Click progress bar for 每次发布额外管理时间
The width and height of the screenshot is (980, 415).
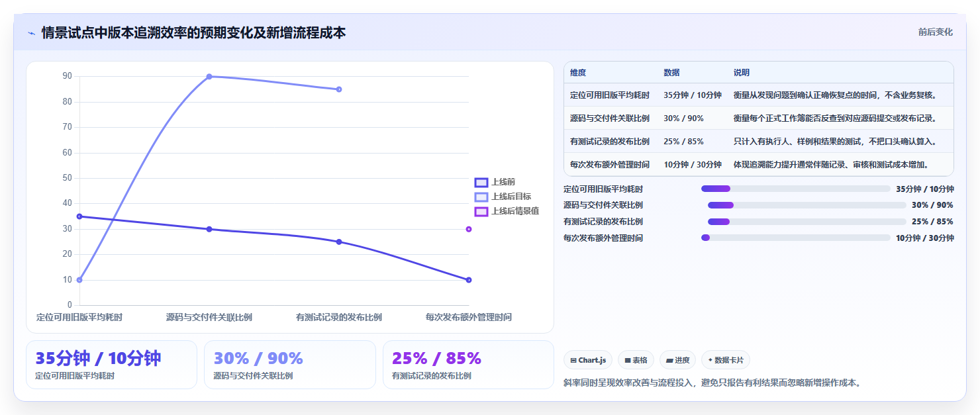(796, 238)
